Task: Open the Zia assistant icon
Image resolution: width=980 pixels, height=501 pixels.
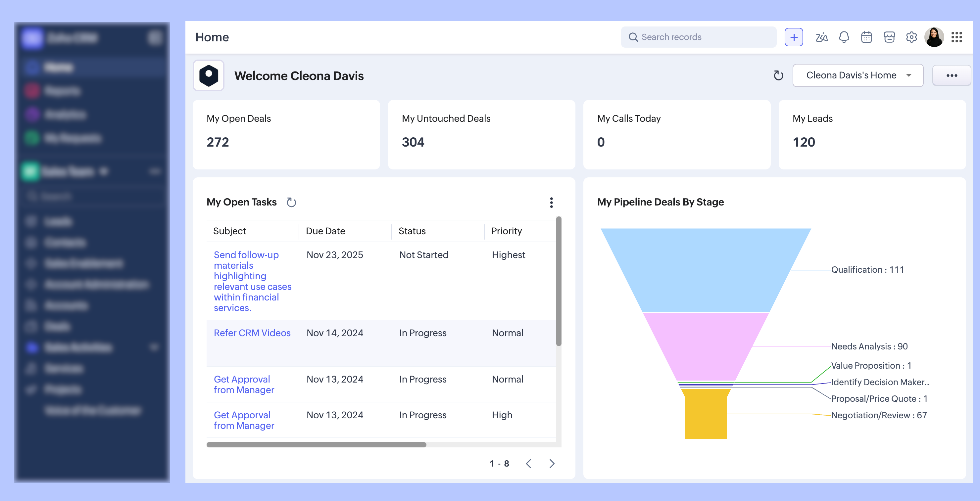Action: (x=821, y=37)
